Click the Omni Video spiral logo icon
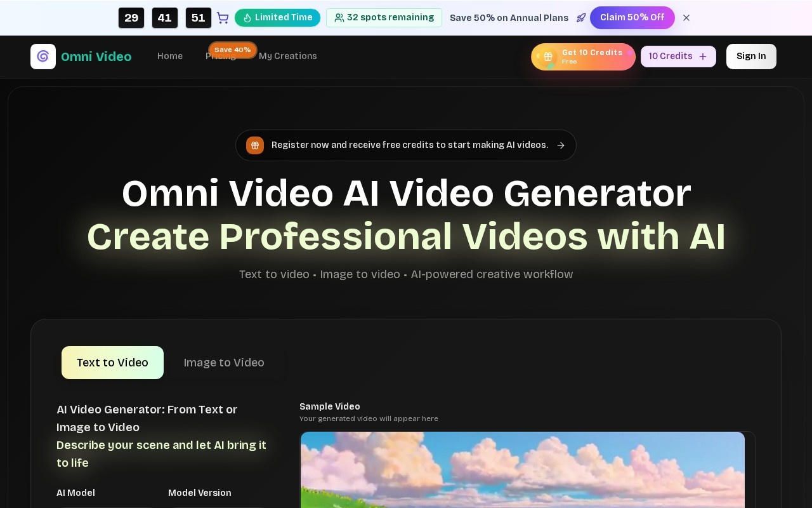The width and height of the screenshot is (812, 508). click(43, 57)
